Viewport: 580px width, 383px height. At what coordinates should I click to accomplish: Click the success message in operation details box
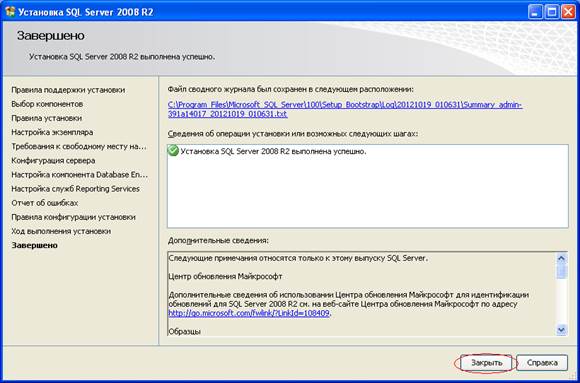273,151
